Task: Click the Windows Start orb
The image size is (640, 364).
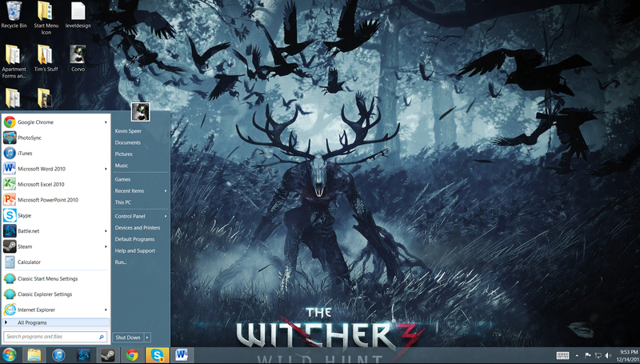Action: tap(9, 355)
